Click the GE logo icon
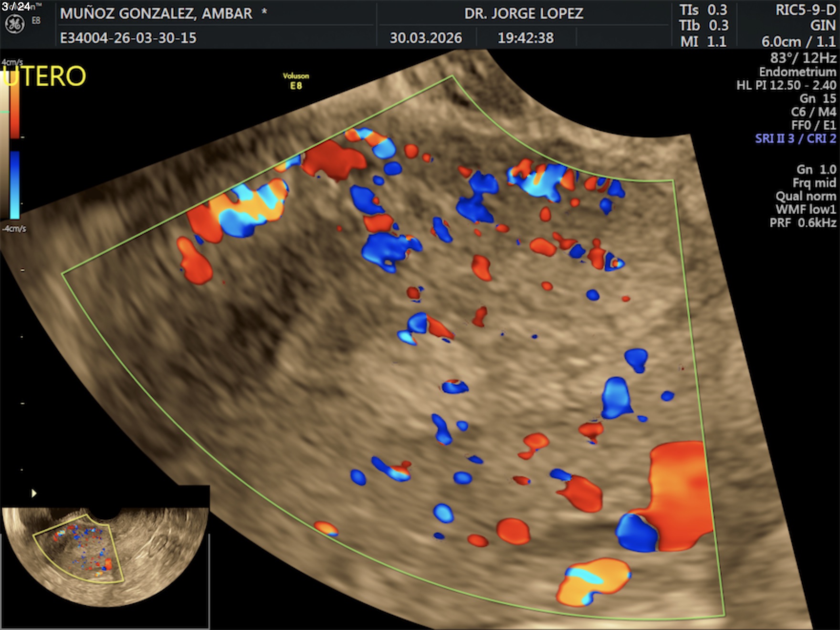Viewport: 840px width, 630px height. [14, 24]
